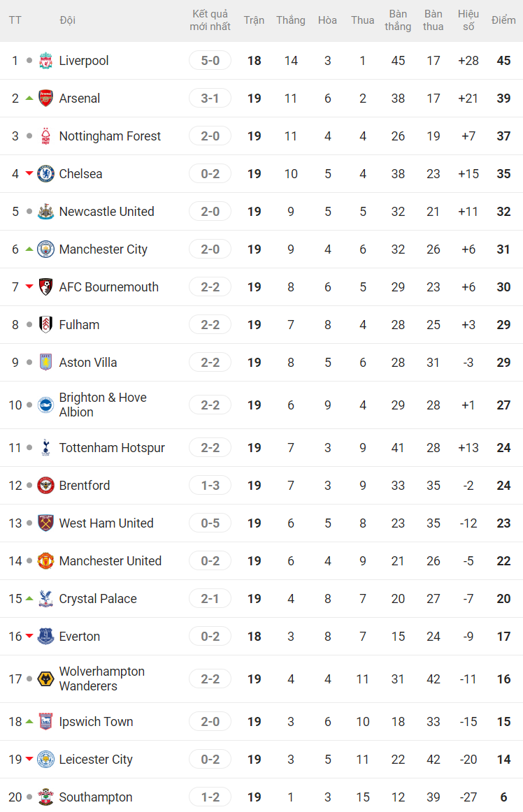Click the Tottenham Hotspur crest icon

pos(45,448)
